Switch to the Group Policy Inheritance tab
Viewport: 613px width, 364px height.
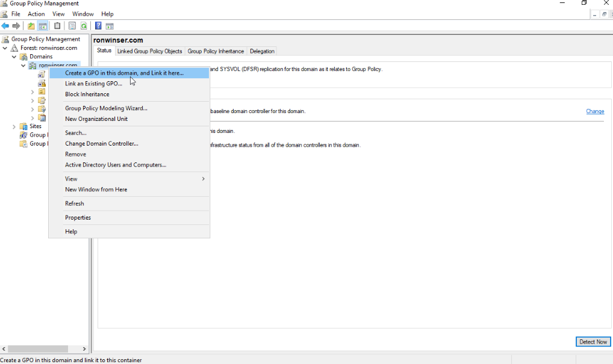coord(216,51)
